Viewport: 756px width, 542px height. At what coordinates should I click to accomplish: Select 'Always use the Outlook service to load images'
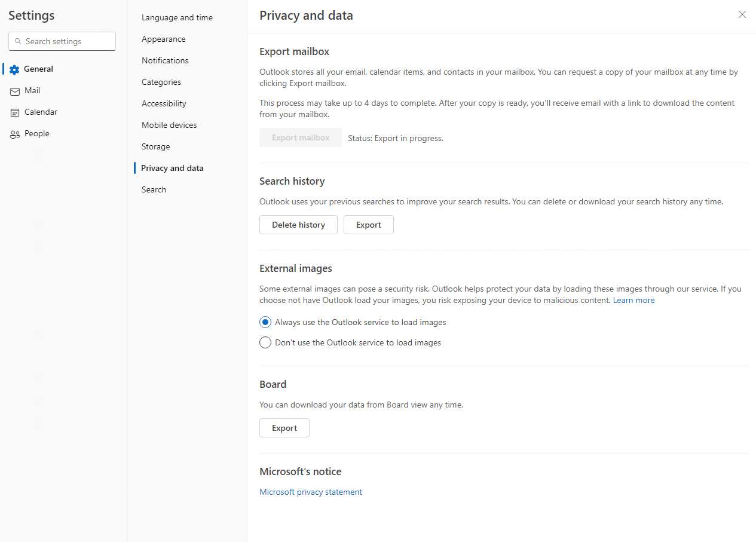pos(265,321)
